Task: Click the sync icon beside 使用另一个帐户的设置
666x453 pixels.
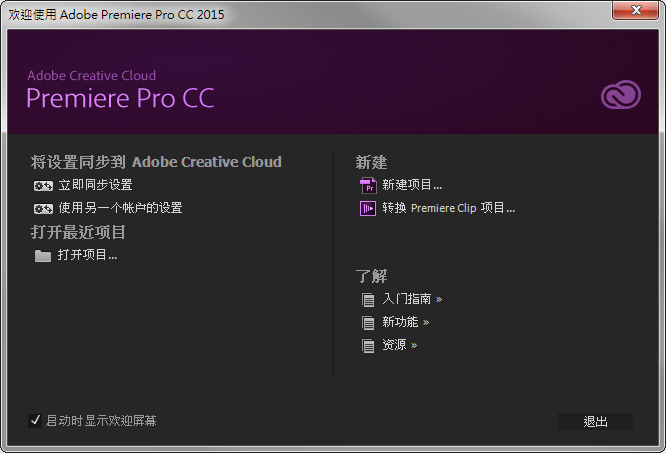Action: pos(43,208)
